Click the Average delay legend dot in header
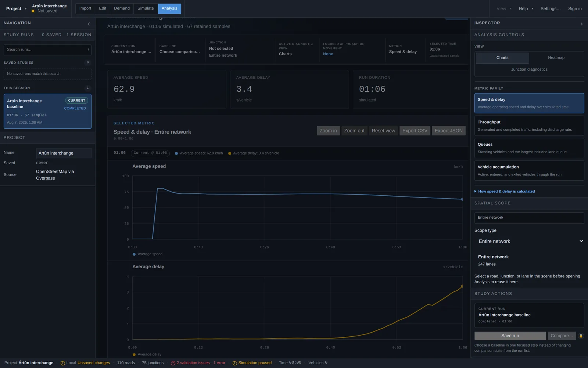This screenshot has width=588, height=368. tap(230, 153)
